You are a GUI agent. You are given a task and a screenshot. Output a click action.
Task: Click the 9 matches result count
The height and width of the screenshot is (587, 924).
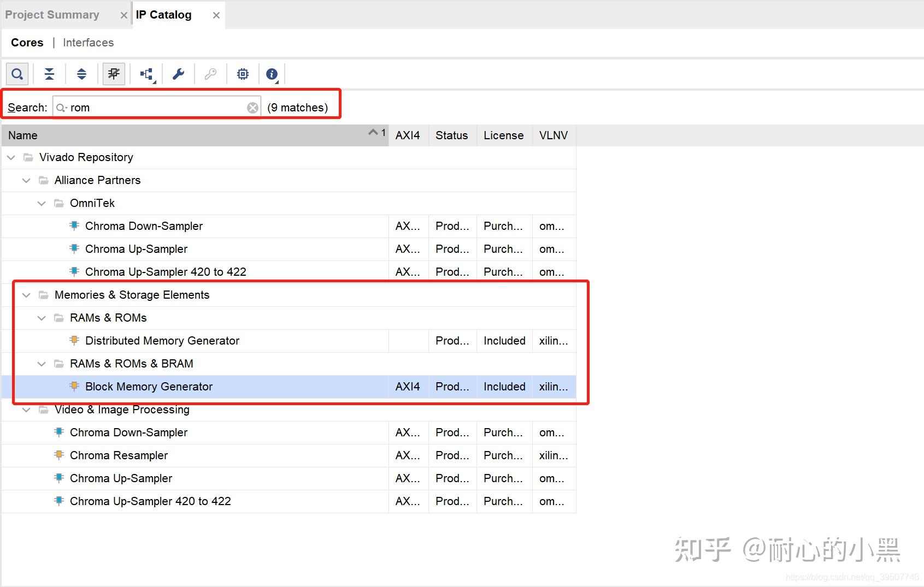click(x=298, y=108)
